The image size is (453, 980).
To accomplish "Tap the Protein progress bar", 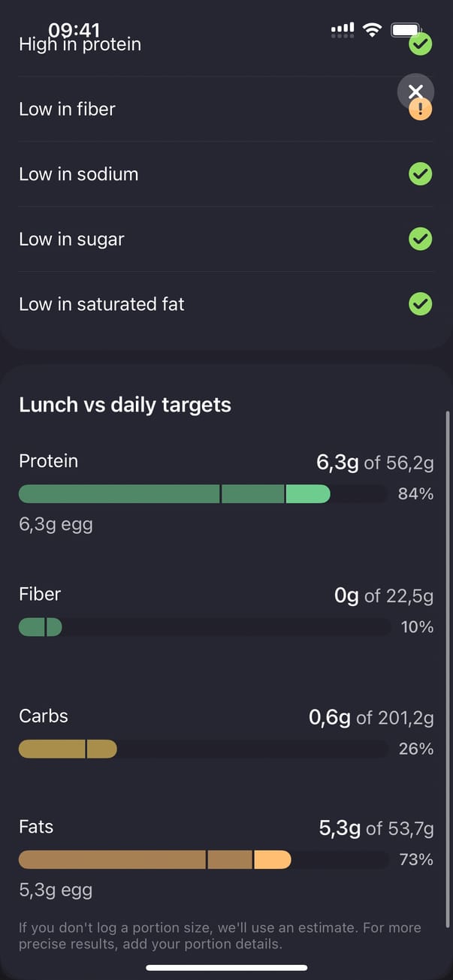I will tap(204, 494).
